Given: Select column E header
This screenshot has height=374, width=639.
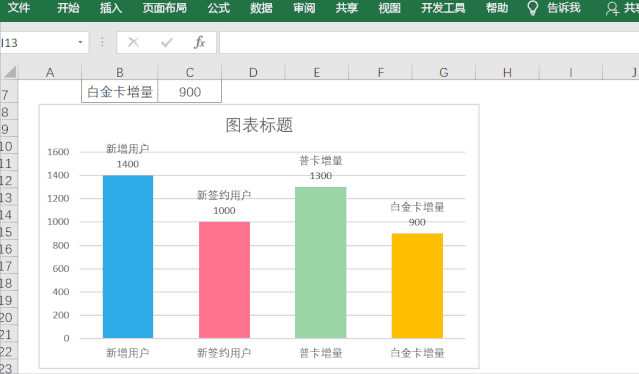Looking at the screenshot, I should [317, 72].
